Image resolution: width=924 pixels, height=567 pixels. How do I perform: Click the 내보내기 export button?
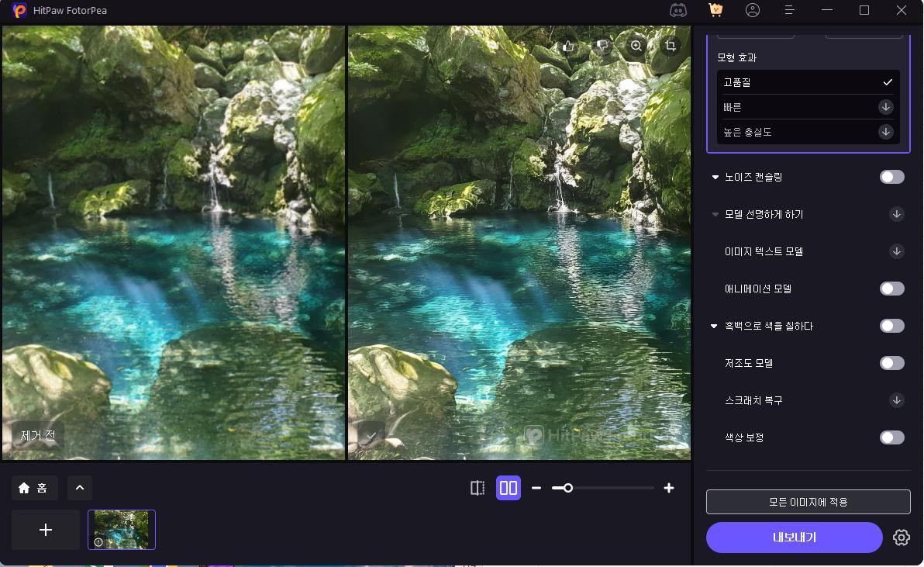[x=794, y=538]
